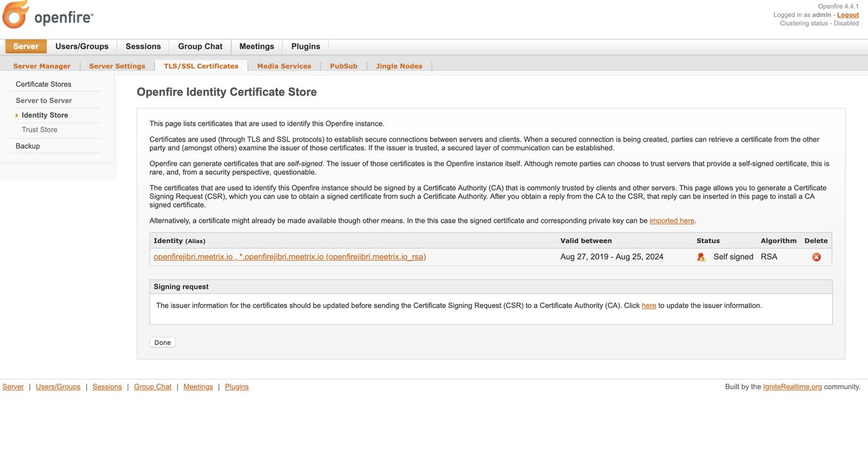
Task: Click the self-signed status warning icon
Action: 701,257
